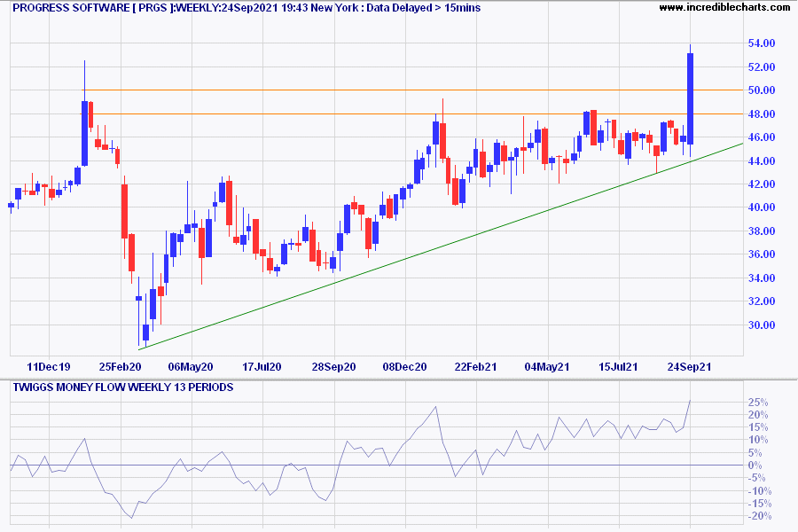Select the TWIGGS MONEY FLOW WEEKLY 13 PERIODS label
Viewport: 798px width, 532px height.
[x=123, y=387]
